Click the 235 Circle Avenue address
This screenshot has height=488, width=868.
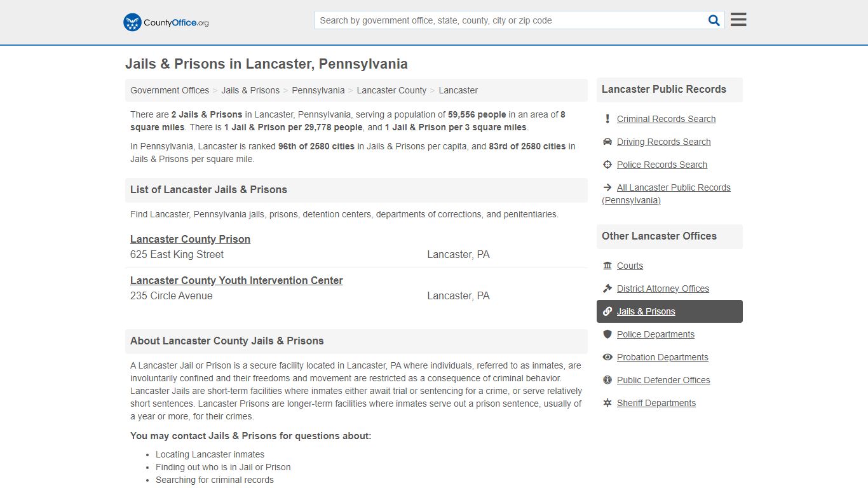[x=172, y=295]
